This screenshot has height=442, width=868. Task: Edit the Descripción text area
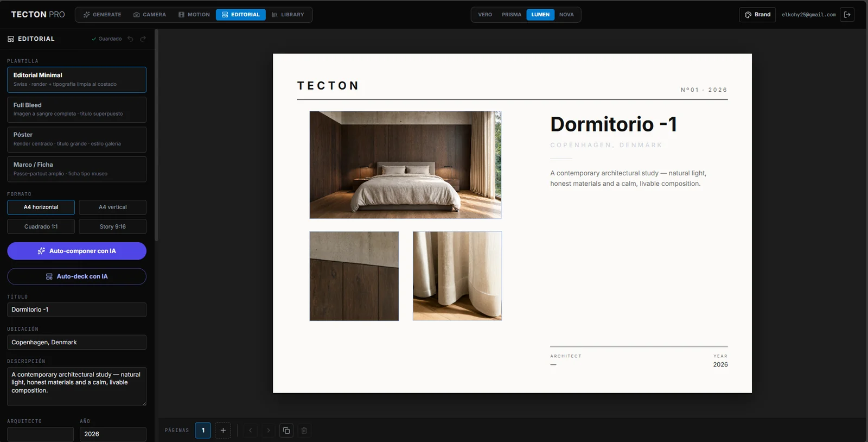point(76,387)
